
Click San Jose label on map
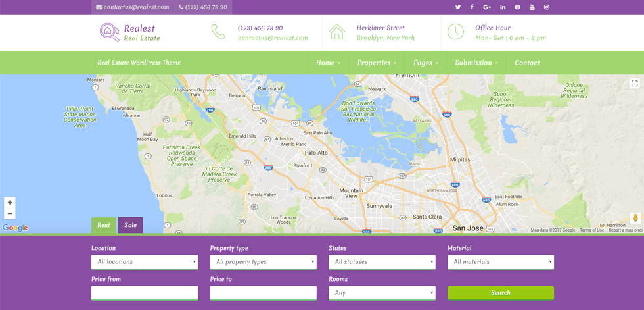[468, 228]
